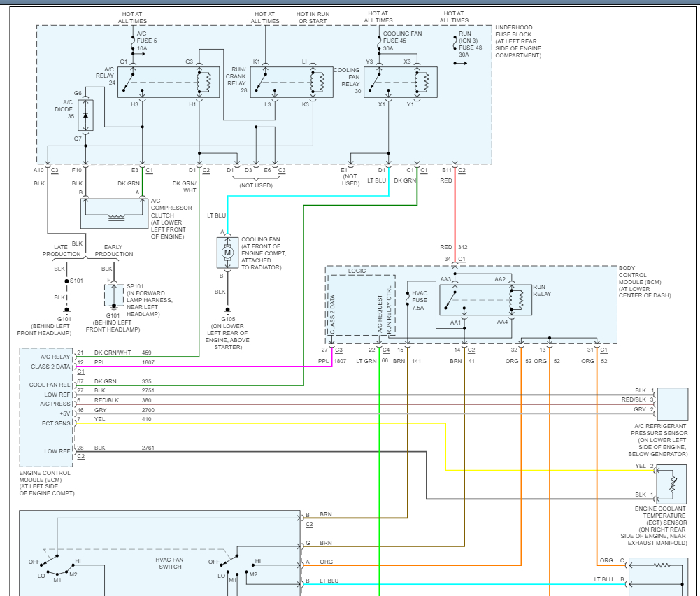Click the cooling fan motor symbol

(227, 253)
